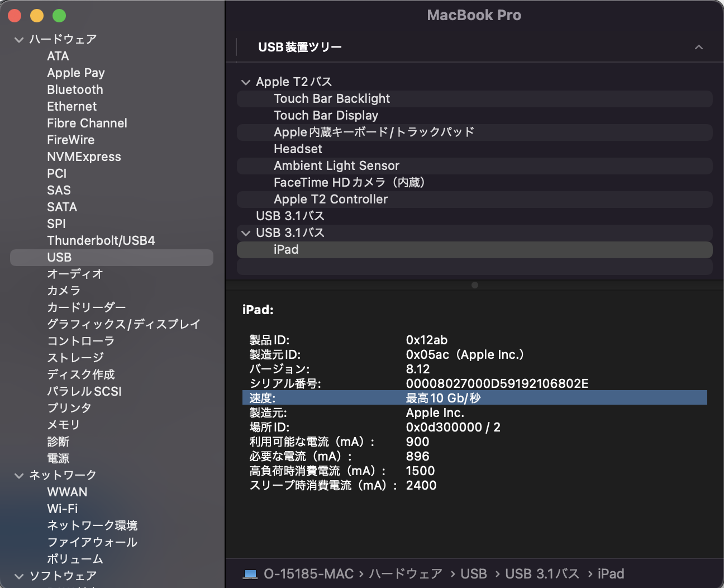
Task: Select the iPad device row
Action: (x=475, y=250)
